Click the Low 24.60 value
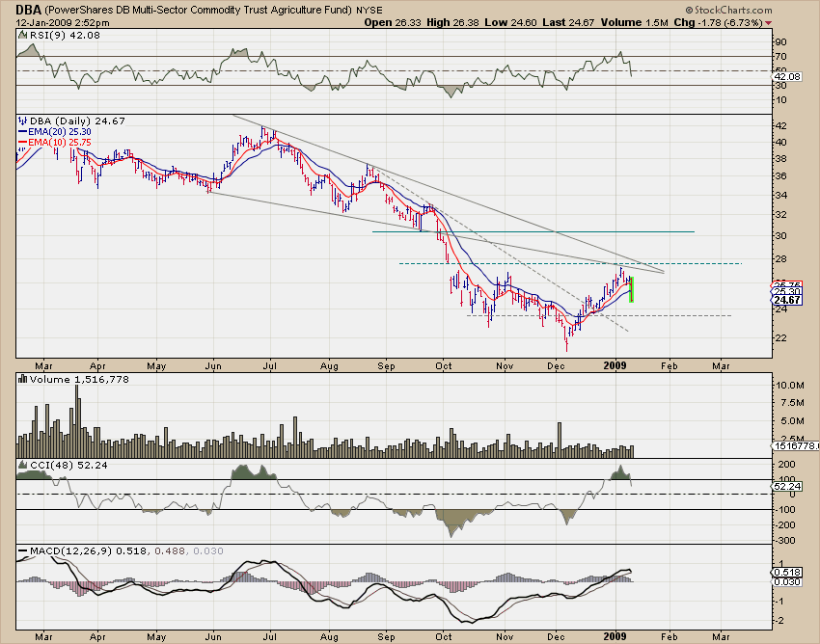This screenshot has height=644, width=820. [510, 22]
